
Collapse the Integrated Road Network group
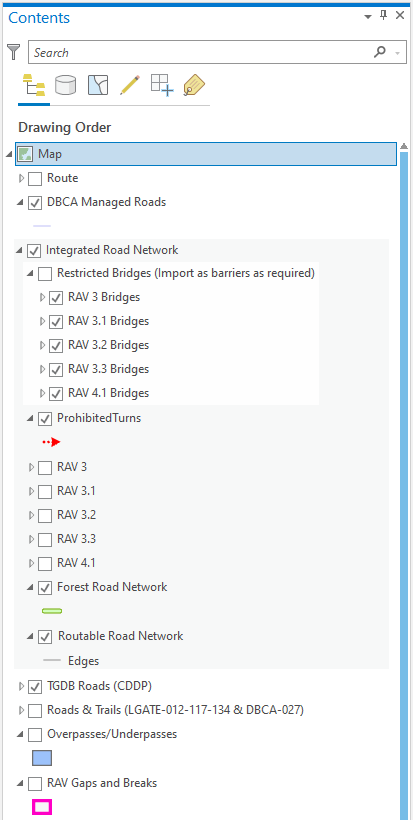19,250
